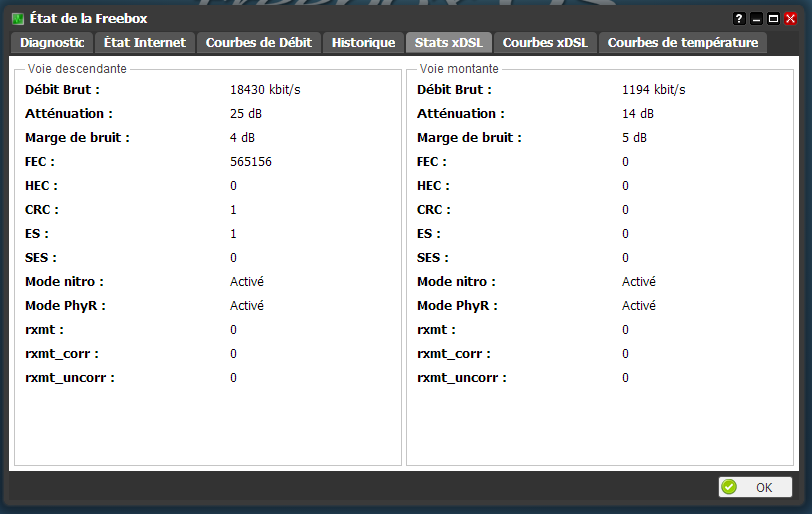Show the Courbes de température tab
This screenshot has height=514, width=812.
coord(683,42)
